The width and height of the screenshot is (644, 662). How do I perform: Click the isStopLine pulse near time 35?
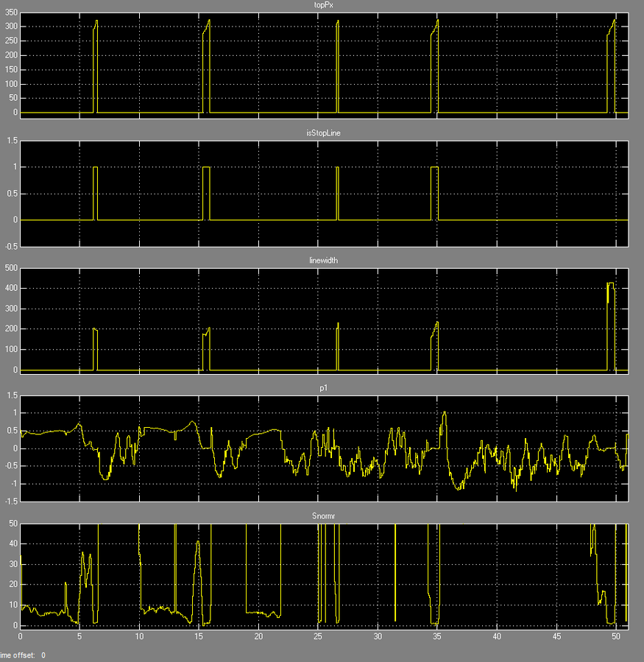[x=434, y=168]
